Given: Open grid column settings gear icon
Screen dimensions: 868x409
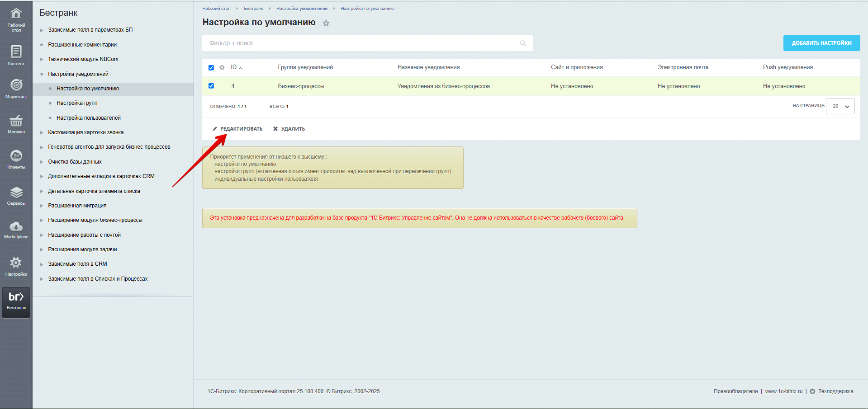Looking at the screenshot, I should [222, 67].
